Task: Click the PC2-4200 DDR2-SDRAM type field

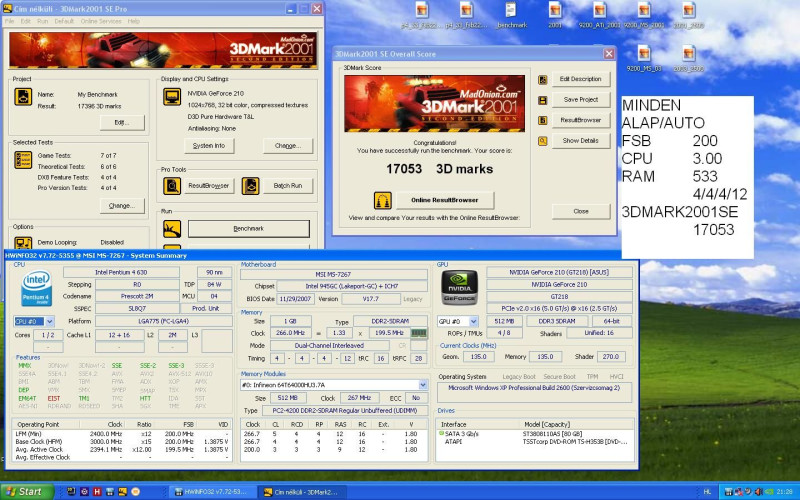Action: (344, 410)
